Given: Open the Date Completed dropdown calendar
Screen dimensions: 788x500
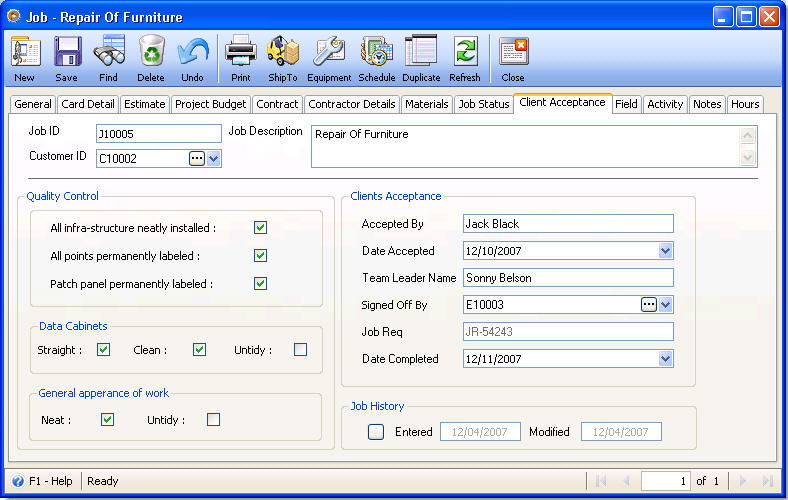Looking at the screenshot, I should pyautogui.click(x=665, y=359).
